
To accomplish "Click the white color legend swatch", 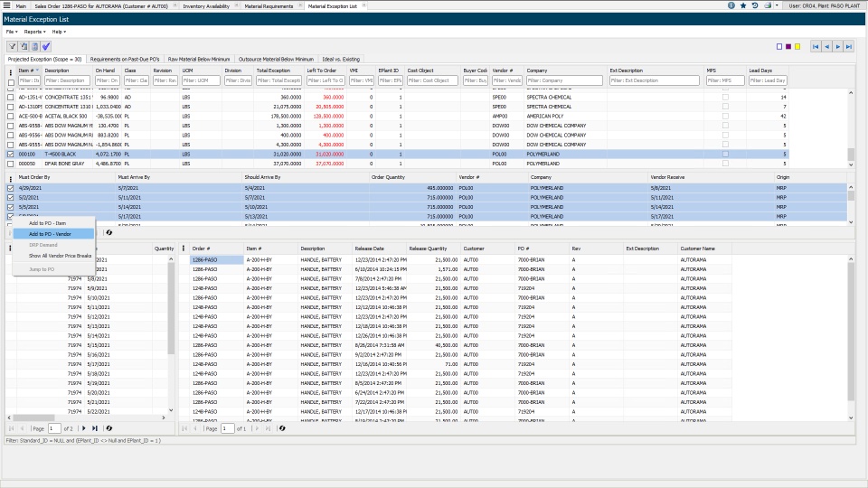I will [x=779, y=46].
